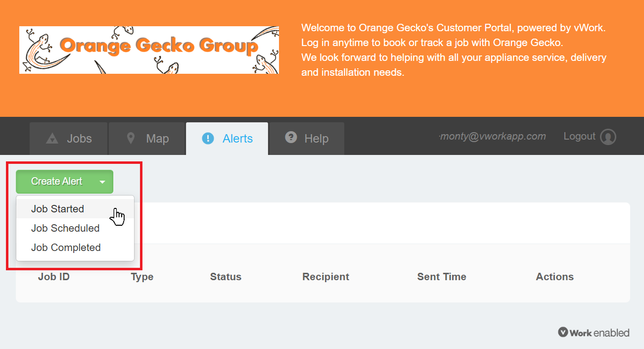Click the Job ID column header

click(x=54, y=277)
